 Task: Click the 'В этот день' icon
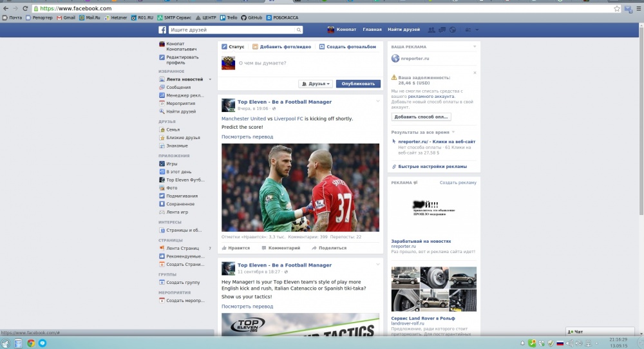tap(162, 172)
